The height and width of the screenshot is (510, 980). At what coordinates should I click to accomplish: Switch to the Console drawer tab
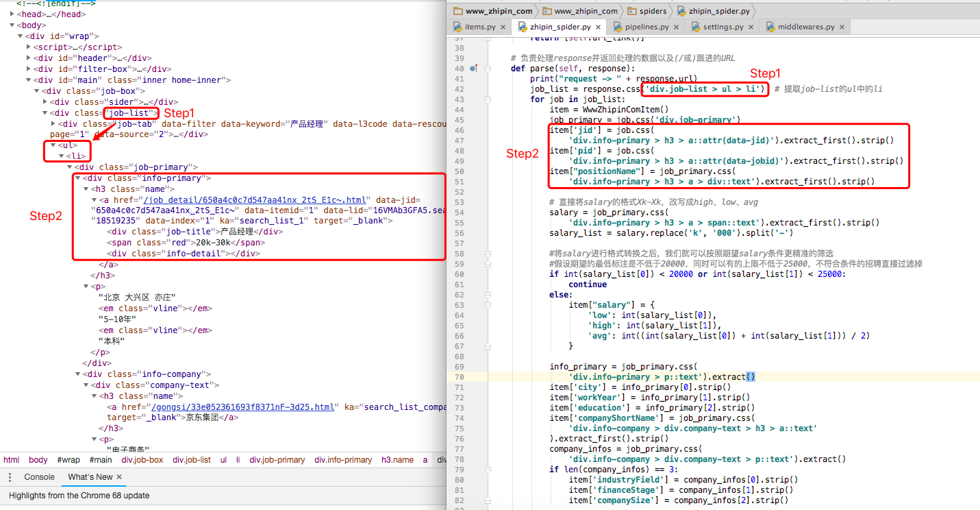39,477
